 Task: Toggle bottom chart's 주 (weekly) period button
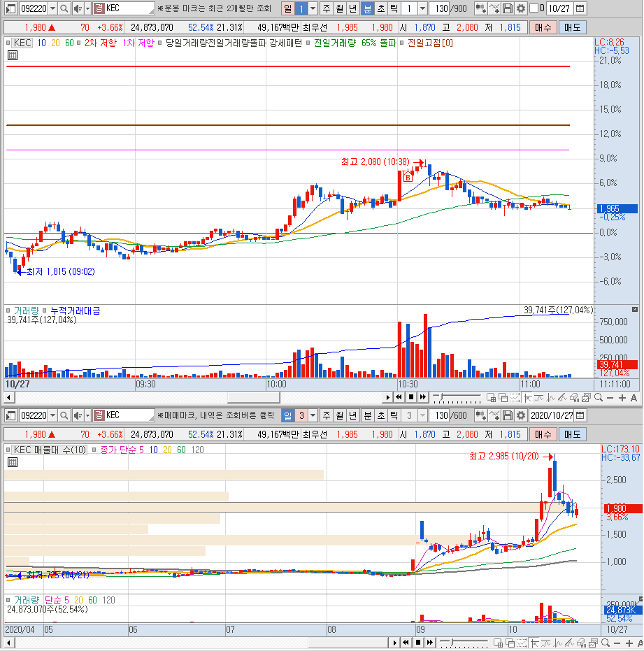[327, 415]
